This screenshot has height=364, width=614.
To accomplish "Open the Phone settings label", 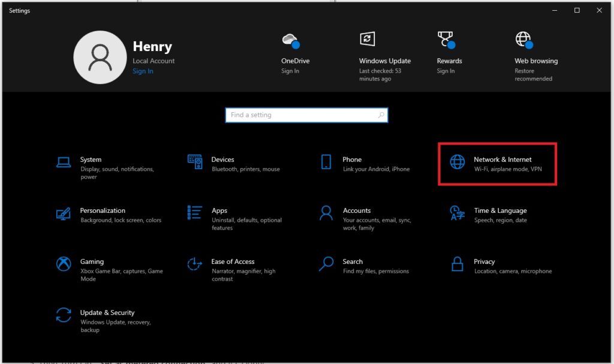I will point(352,160).
